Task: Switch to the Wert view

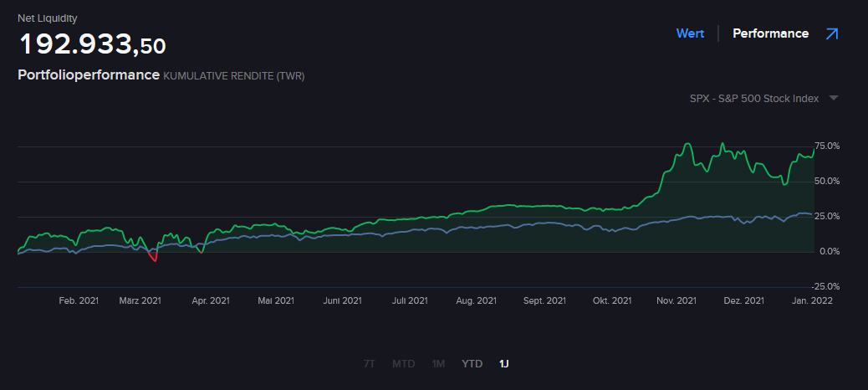Action: (x=690, y=33)
